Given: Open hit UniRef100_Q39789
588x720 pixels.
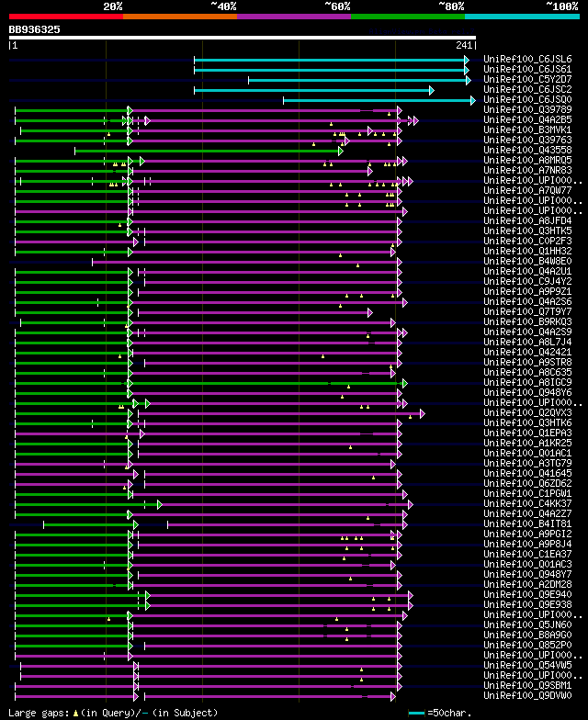Looking at the screenshot, I should [x=527, y=110].
